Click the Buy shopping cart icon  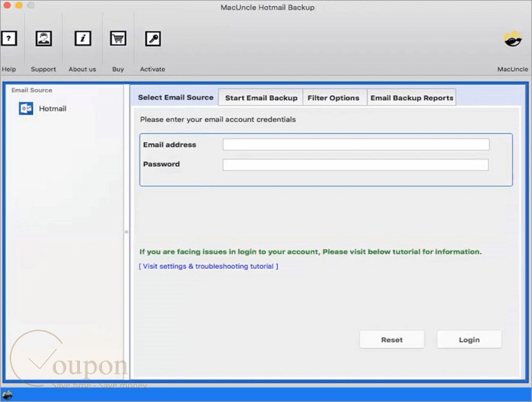[118, 39]
